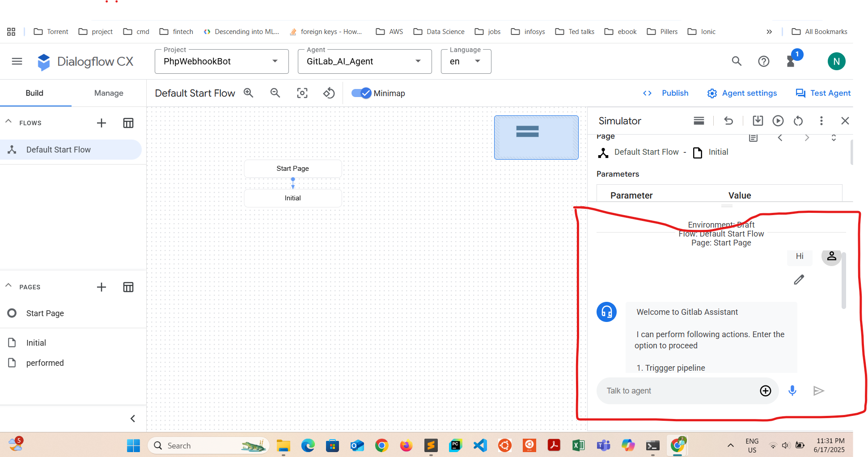Click the plus icon in Talk to agent box
This screenshot has width=868, height=457.
point(766,391)
